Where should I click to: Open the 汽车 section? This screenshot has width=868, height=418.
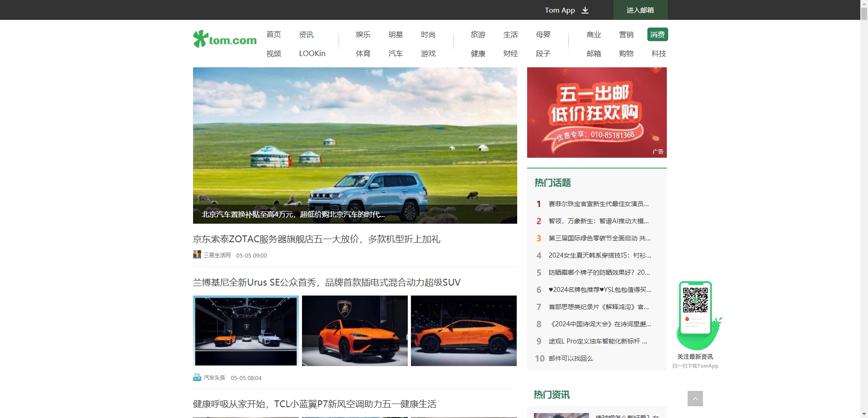coord(396,53)
